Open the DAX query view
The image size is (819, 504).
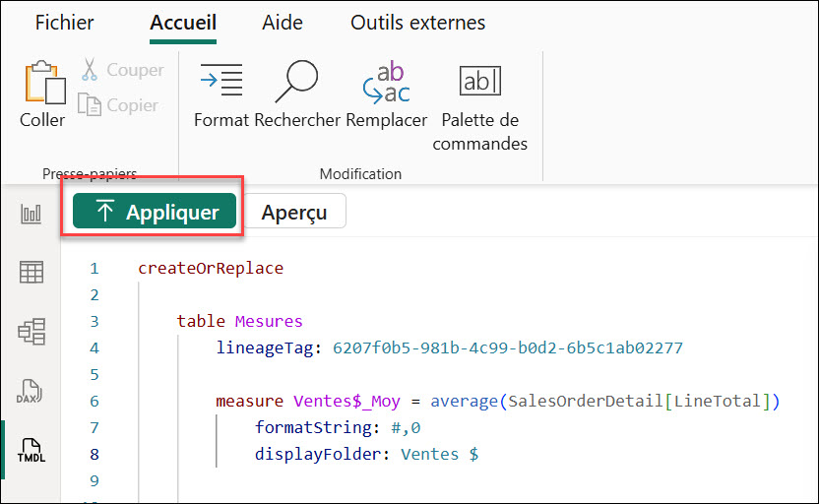(x=31, y=391)
